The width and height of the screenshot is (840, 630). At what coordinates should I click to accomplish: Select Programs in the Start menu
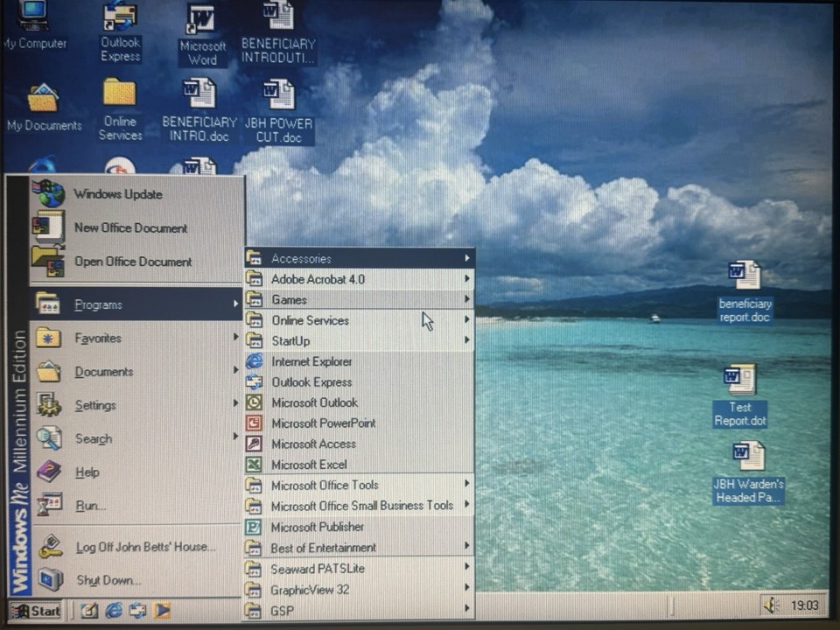[x=99, y=304]
